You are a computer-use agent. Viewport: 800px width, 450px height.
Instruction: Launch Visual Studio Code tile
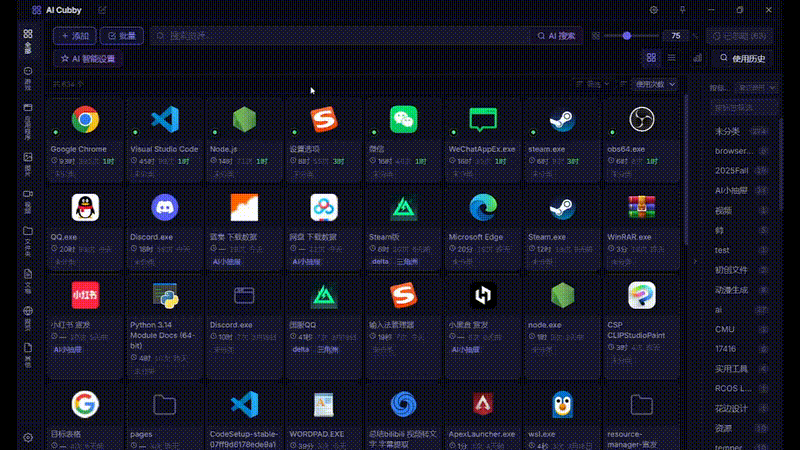point(164,140)
